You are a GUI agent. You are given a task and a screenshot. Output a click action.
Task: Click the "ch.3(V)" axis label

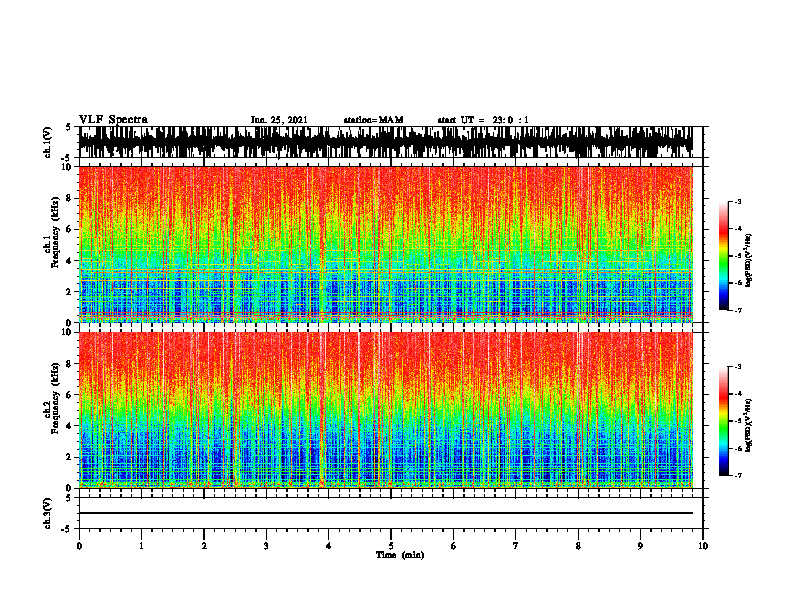[x=47, y=514]
